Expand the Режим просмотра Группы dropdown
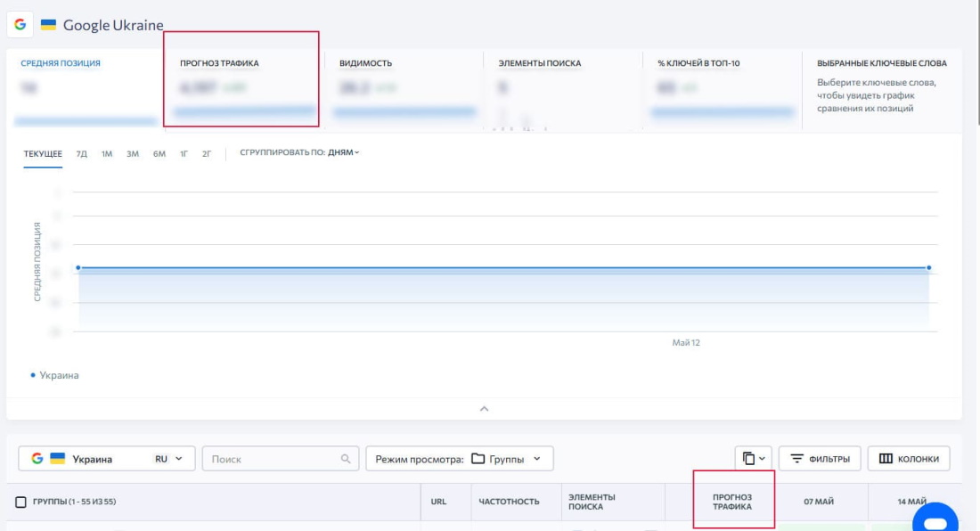This screenshot has height=531, width=980. 459,459
